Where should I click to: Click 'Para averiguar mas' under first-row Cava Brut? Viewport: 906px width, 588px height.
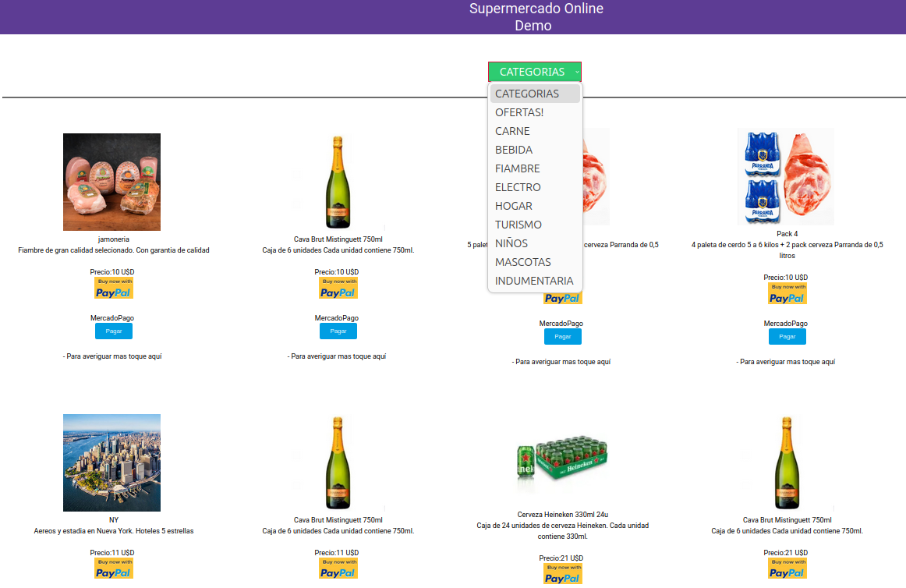337,356
